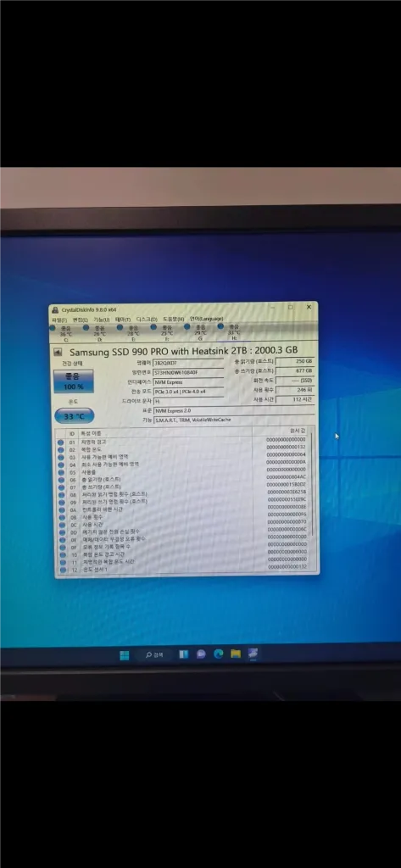Open the 언어(Language) menu
The height and width of the screenshot is (868, 401).
[206, 319]
